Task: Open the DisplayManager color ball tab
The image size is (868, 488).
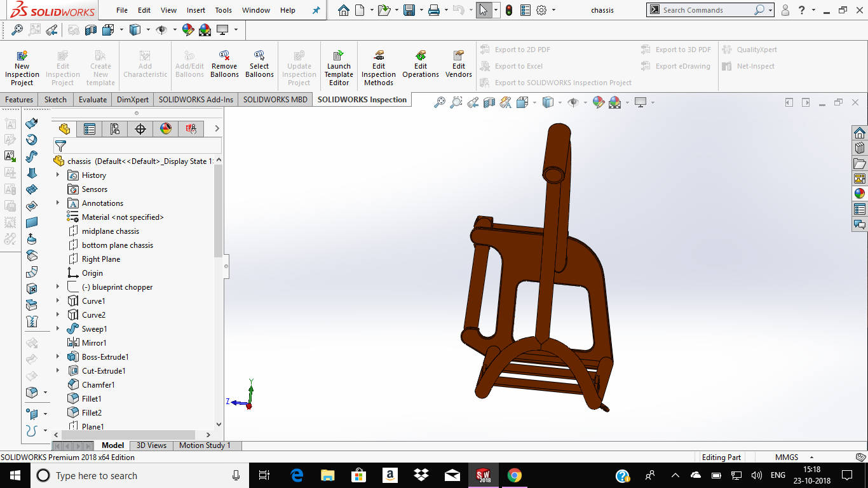Action: click(166, 129)
